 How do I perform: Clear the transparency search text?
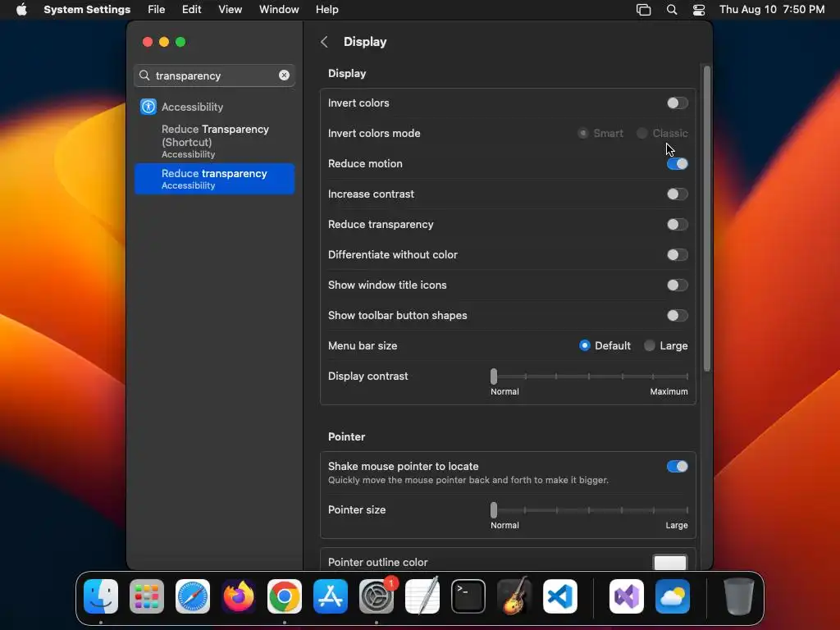(284, 75)
